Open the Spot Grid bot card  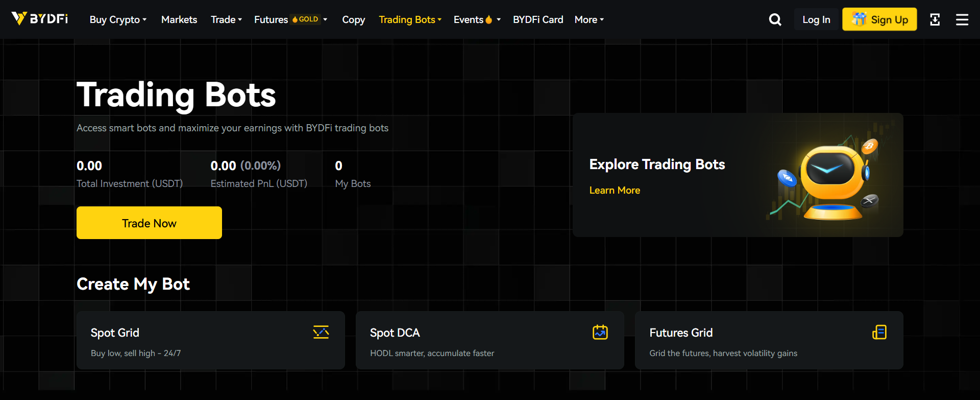pyautogui.click(x=211, y=340)
